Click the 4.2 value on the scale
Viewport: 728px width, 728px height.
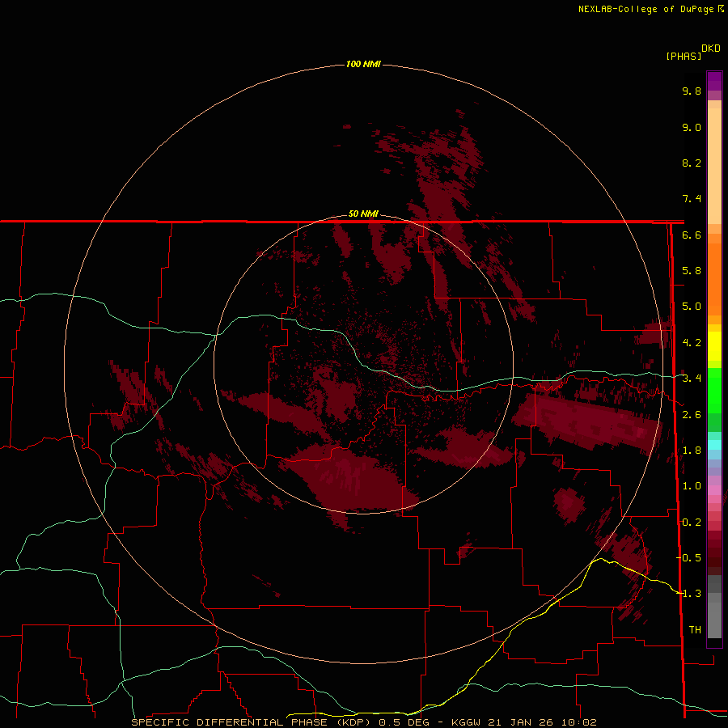692,343
